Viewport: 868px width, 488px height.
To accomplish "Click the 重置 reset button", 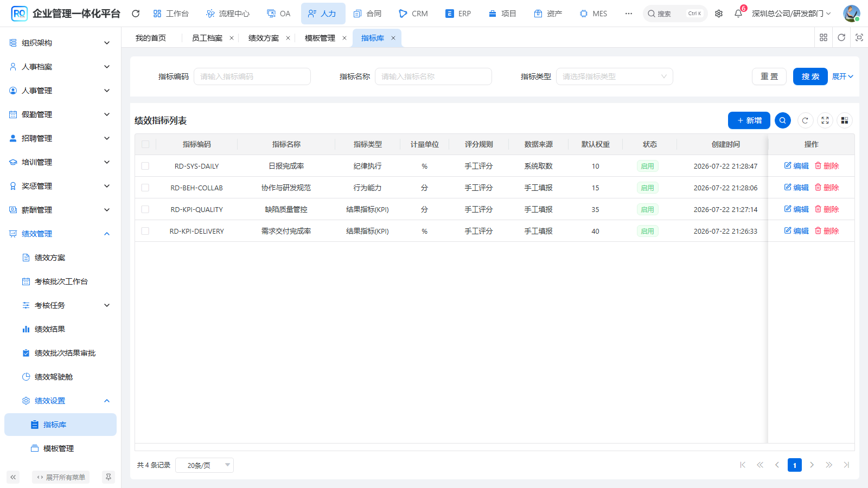I will [769, 76].
